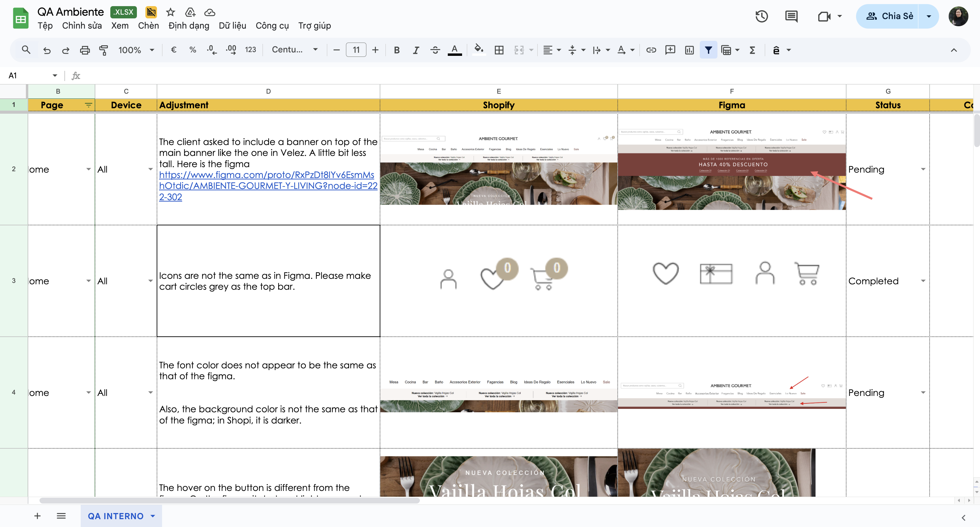Switch to the QA INTERNO sheet tab
980x527 pixels.
click(116, 516)
